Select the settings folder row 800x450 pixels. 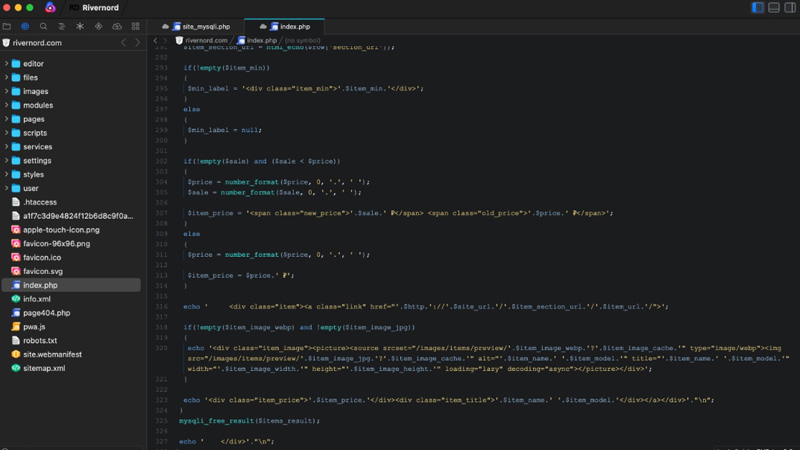coord(71,160)
